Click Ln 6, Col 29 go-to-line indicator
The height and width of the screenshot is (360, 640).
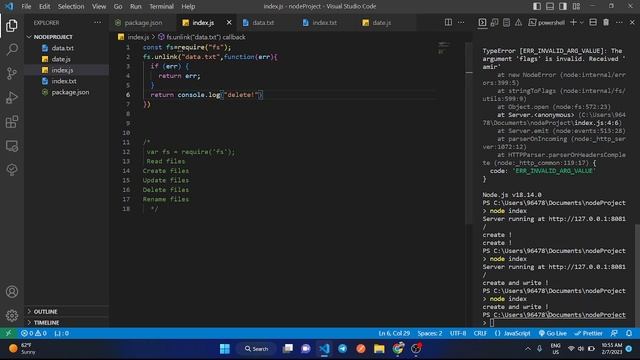(394, 333)
